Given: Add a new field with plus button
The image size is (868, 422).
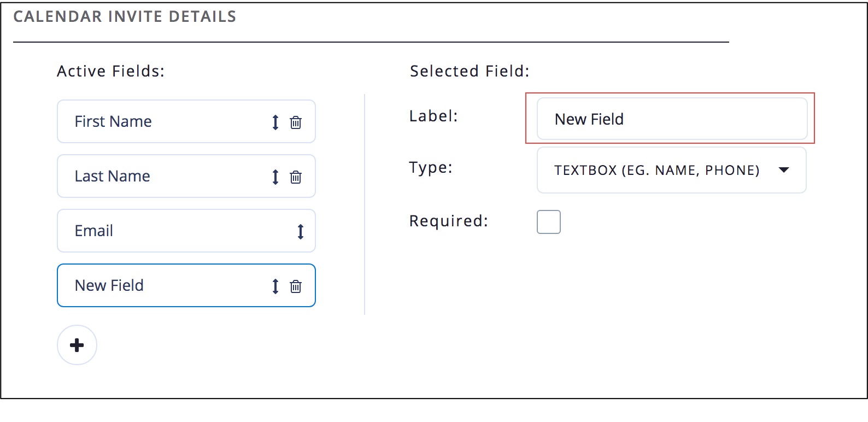Looking at the screenshot, I should pos(77,345).
